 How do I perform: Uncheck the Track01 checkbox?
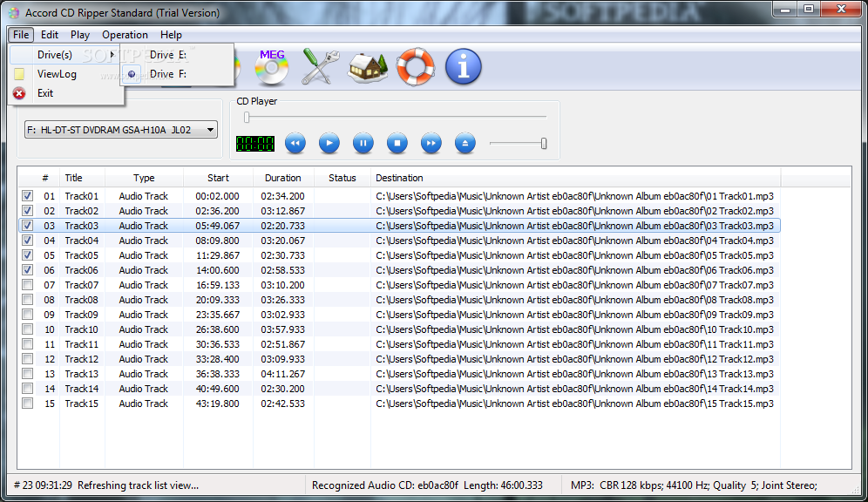pyautogui.click(x=27, y=196)
